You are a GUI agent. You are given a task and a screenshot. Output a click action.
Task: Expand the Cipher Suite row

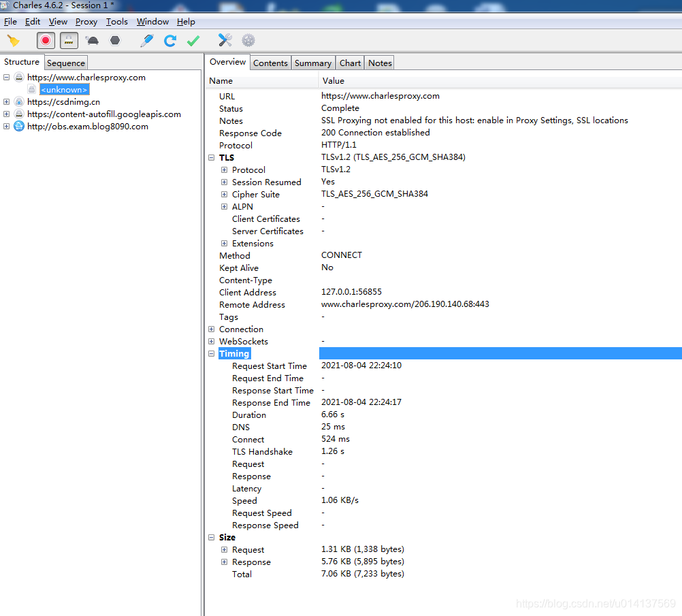(x=224, y=194)
